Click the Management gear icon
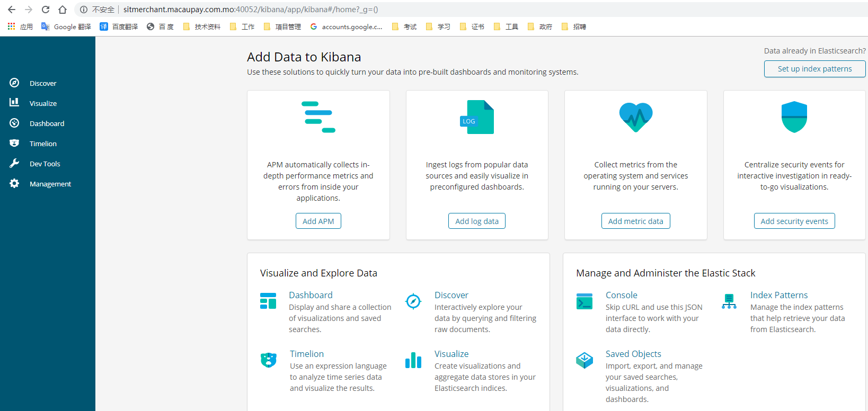Screen dimensions: 868x411 point(14,183)
